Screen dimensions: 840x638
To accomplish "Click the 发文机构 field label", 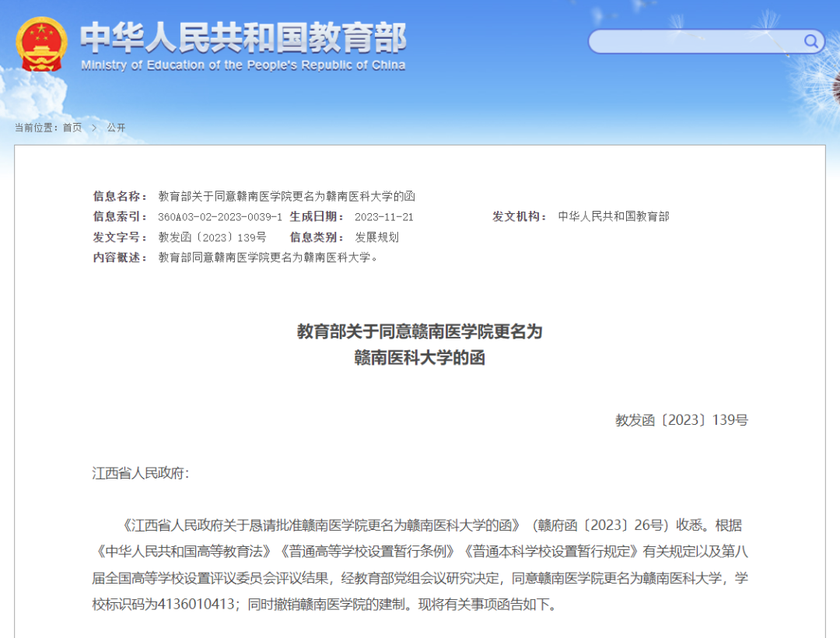I will tap(520, 216).
